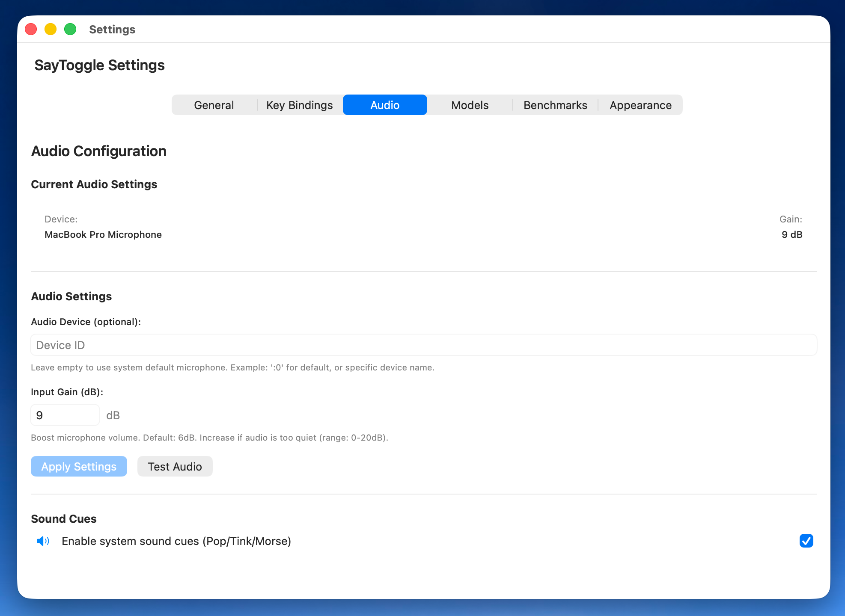The image size is (845, 616).
Task: Select the currently active Audio tab
Action: (384, 105)
